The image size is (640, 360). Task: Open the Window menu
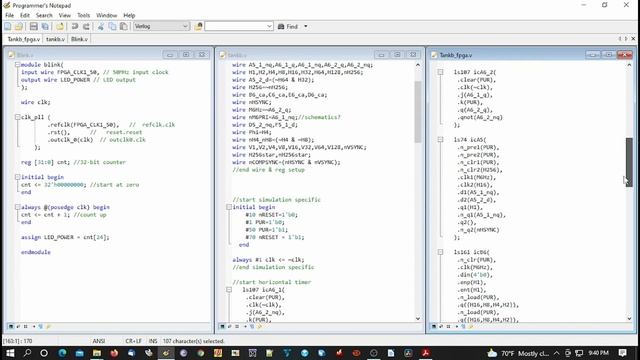(x=107, y=15)
